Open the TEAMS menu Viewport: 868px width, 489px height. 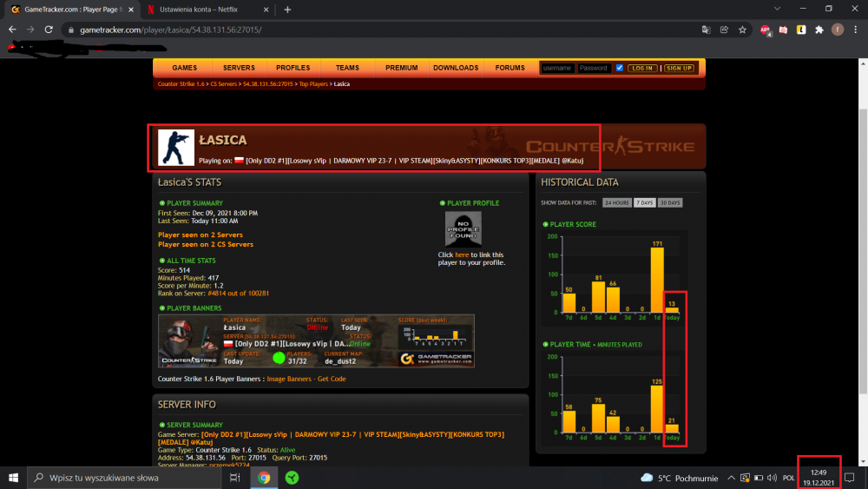tap(347, 68)
